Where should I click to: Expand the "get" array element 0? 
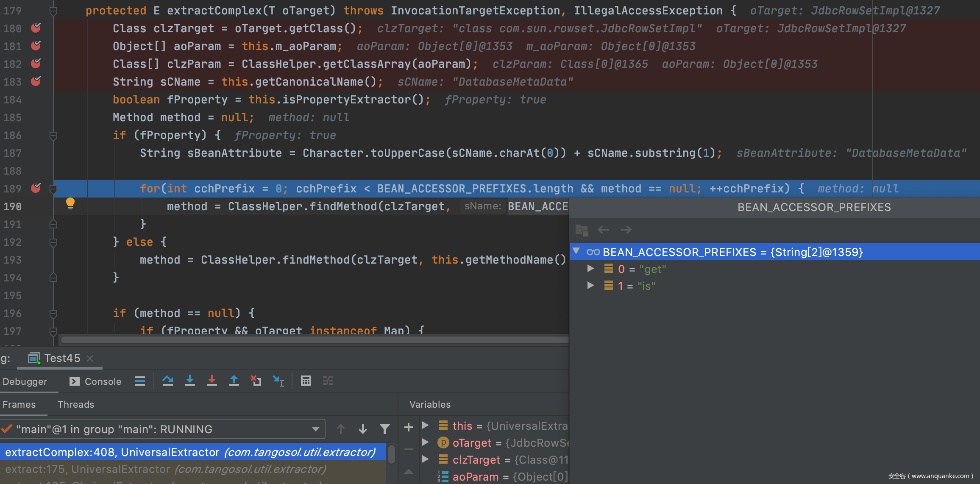(590, 269)
